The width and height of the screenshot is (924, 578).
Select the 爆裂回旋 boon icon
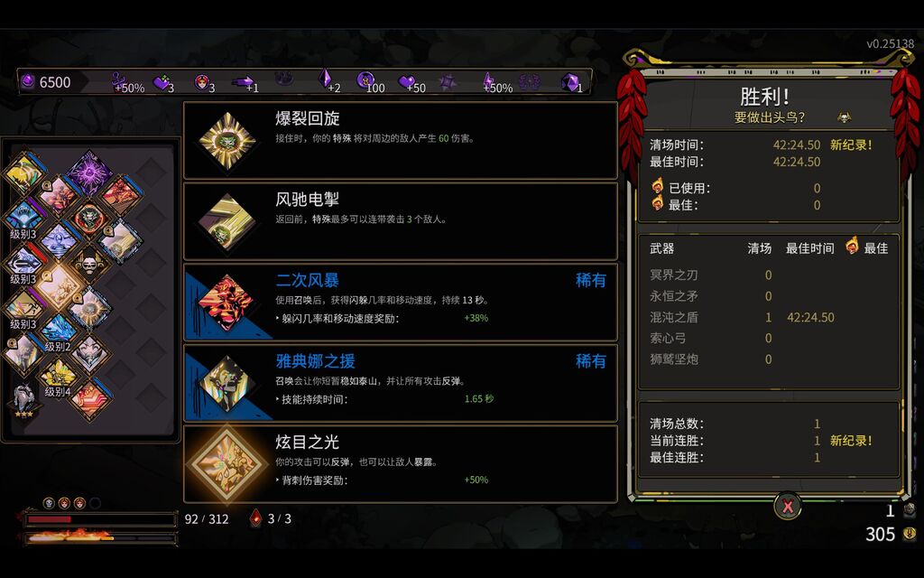tap(227, 140)
